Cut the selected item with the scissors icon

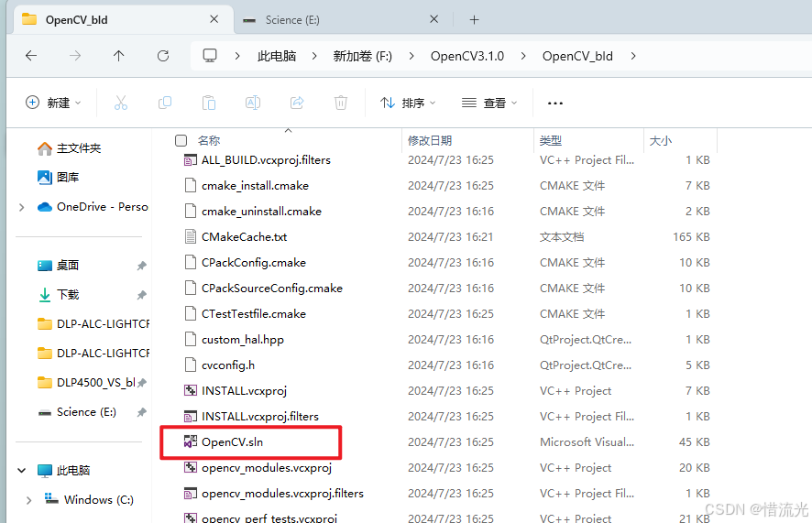point(121,103)
